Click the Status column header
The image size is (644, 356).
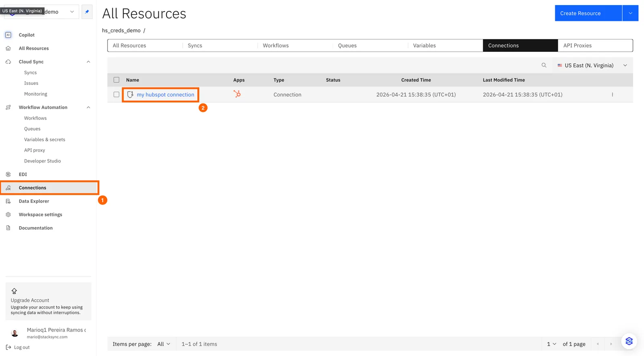pyautogui.click(x=333, y=80)
